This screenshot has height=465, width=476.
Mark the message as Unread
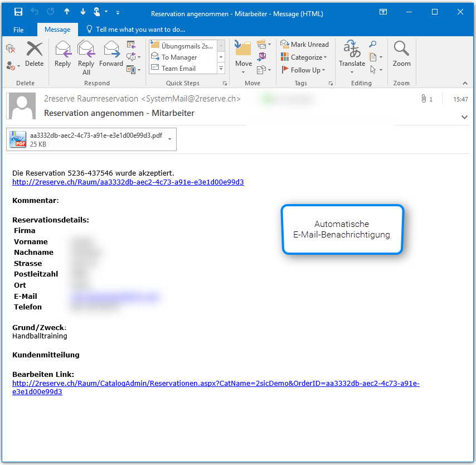[x=305, y=44]
